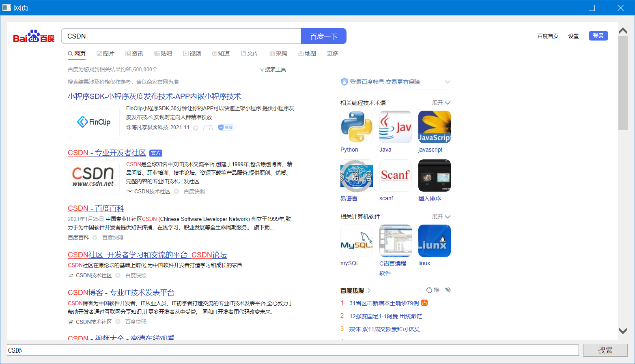This screenshot has height=364, width=635.
Task: Click the blue 登录 button
Action: click(598, 36)
